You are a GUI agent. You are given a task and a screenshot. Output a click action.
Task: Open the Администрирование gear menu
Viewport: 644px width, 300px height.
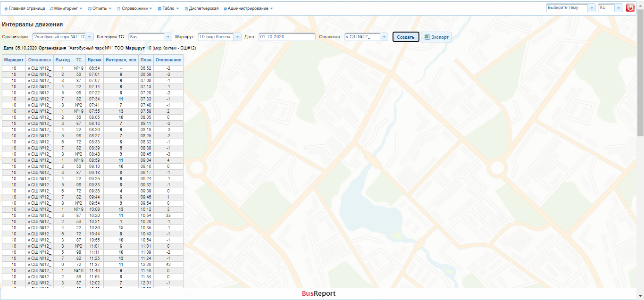[248, 8]
